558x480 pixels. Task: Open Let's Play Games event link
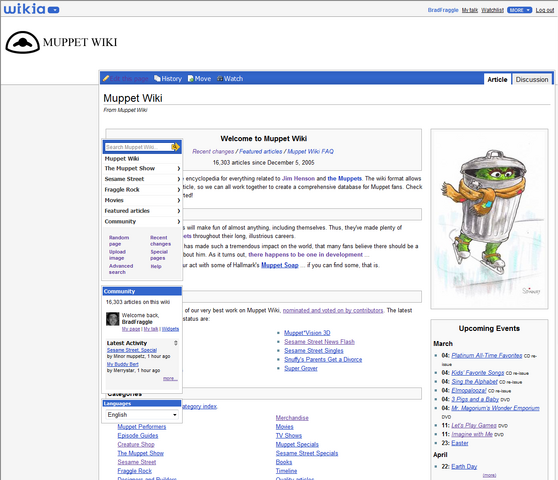tap(474, 426)
